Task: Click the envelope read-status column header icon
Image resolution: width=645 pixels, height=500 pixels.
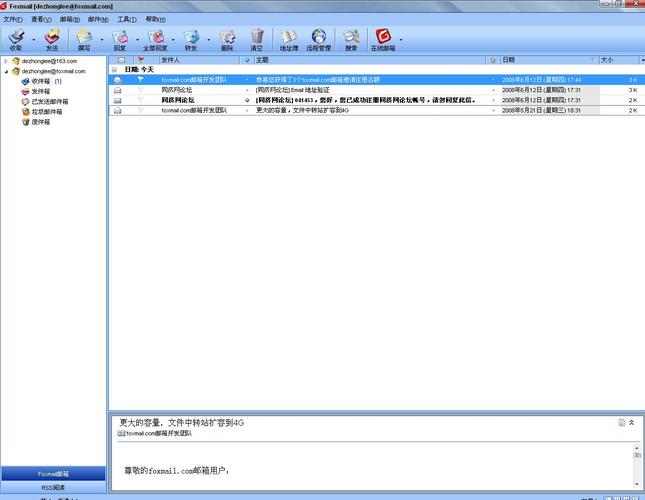Action: [121, 60]
